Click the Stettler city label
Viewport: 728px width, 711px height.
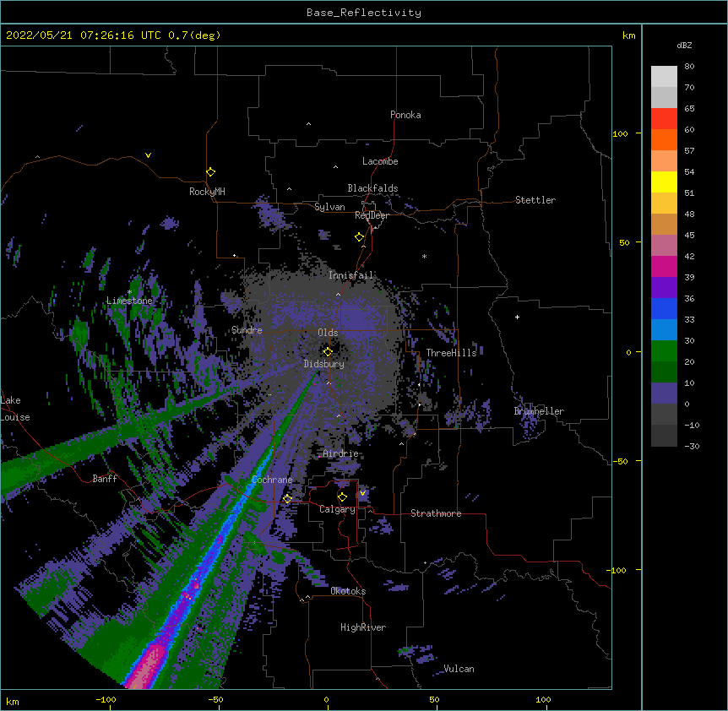(535, 200)
